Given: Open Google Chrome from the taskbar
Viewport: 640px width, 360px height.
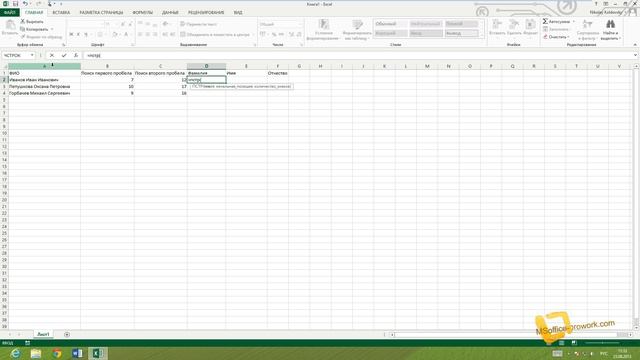Looking at the screenshot, I should tap(57, 353).
